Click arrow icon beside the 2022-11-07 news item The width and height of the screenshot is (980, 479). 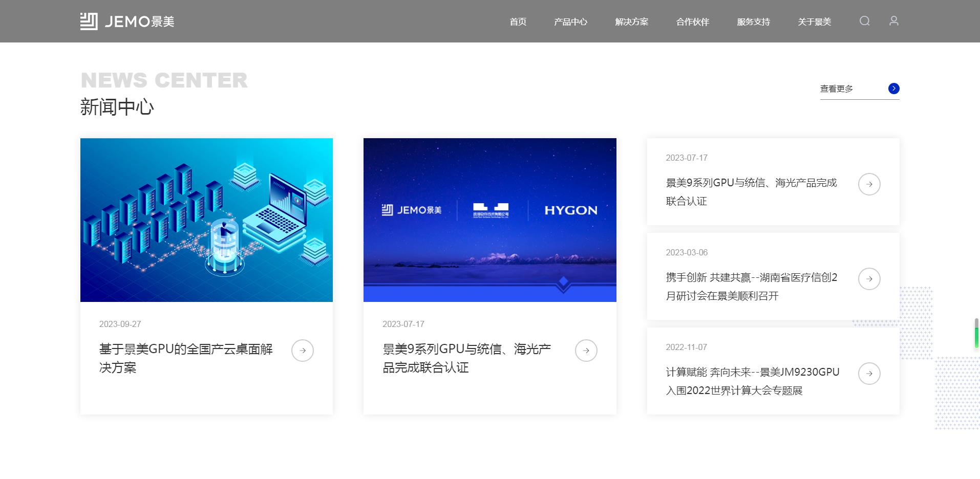click(x=869, y=374)
